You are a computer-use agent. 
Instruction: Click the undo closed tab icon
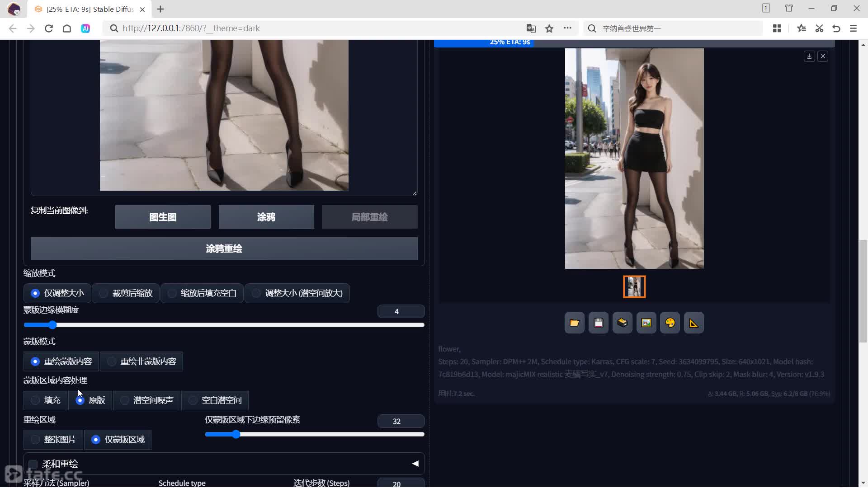click(x=836, y=28)
